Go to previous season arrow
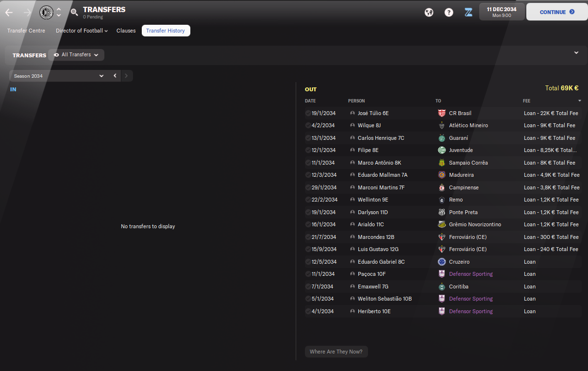The width and height of the screenshot is (588, 371). pos(115,76)
